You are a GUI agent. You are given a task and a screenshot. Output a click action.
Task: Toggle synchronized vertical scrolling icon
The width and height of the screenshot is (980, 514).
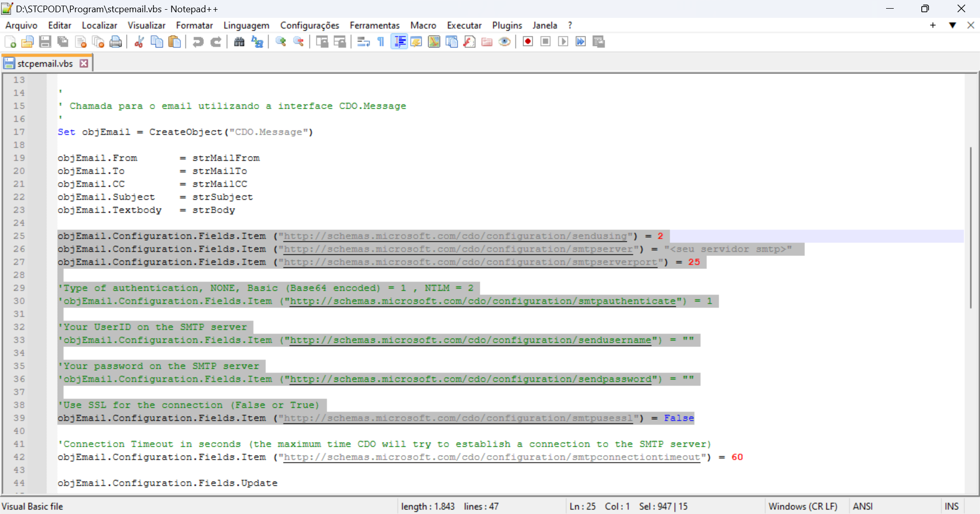point(322,42)
